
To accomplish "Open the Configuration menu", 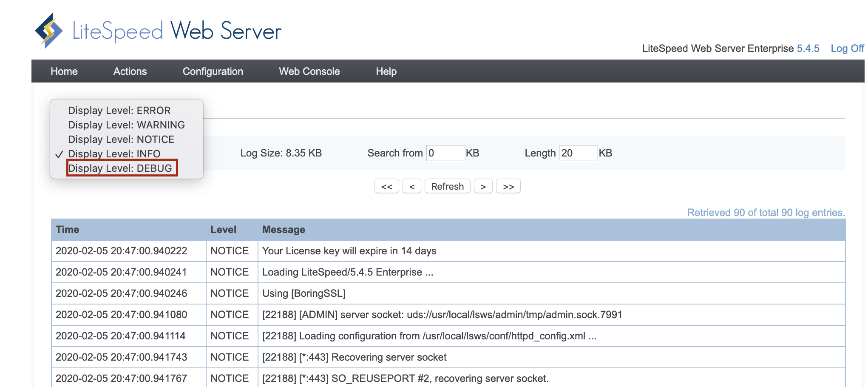I will 213,71.
